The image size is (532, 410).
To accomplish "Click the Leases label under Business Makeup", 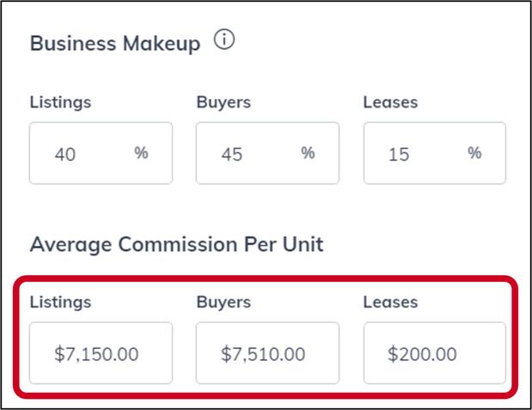I will tap(390, 102).
